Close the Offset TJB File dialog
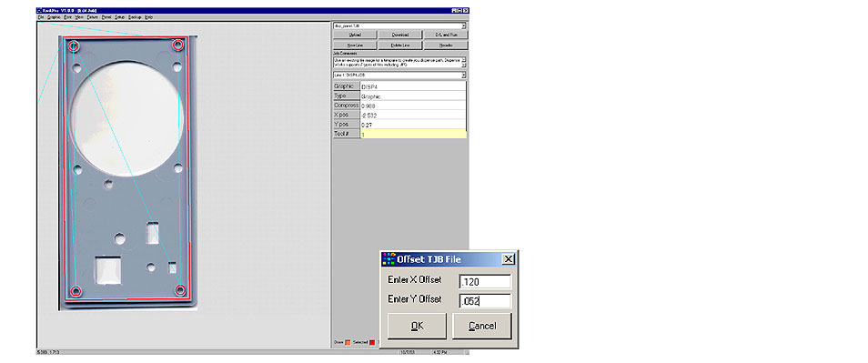Screen dimensions: 868x363 point(509,259)
